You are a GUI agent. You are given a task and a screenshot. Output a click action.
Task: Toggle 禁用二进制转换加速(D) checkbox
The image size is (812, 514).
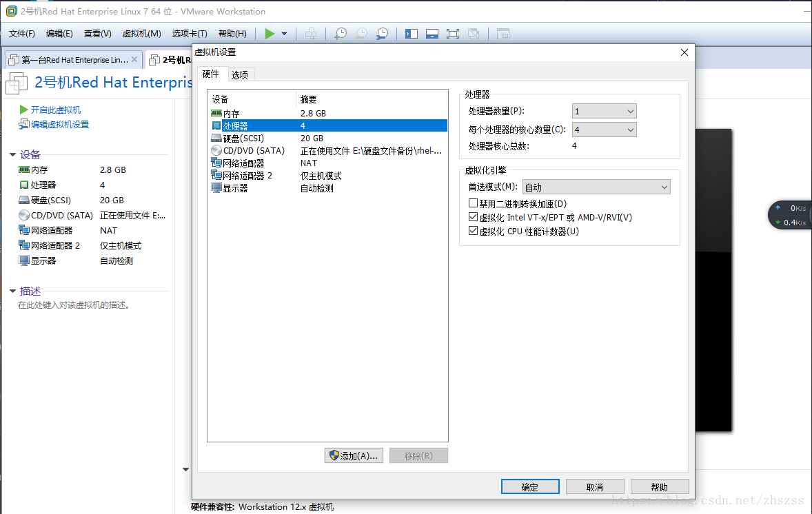(x=473, y=203)
